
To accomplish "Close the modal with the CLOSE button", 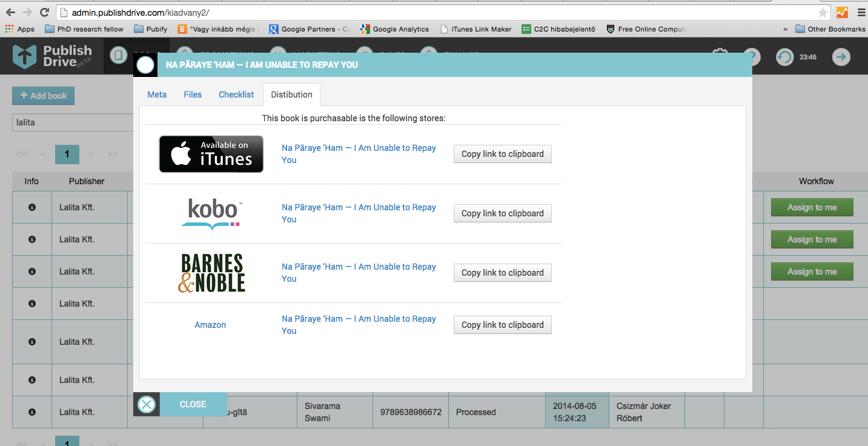I will click(x=193, y=404).
